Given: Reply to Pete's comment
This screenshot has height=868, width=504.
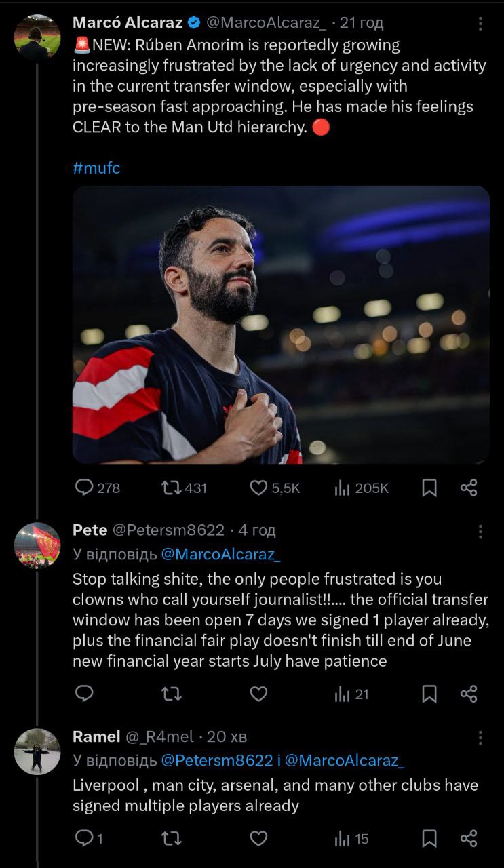Looking at the screenshot, I should [85, 694].
